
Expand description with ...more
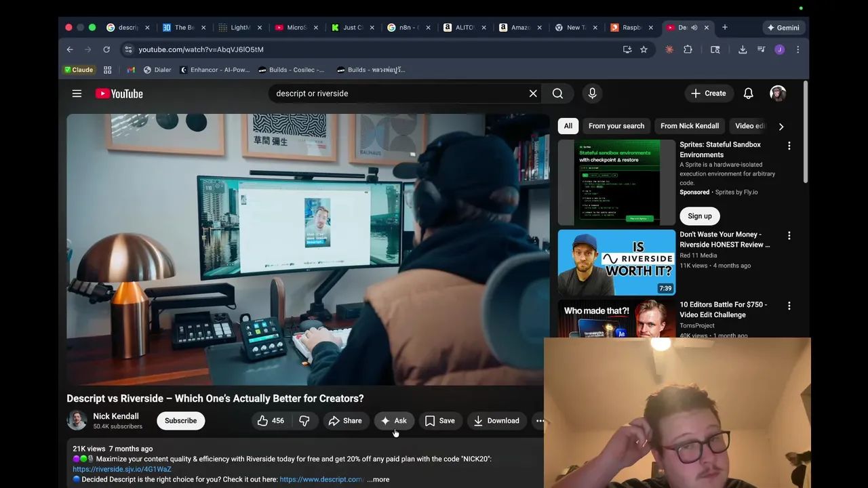pyautogui.click(x=378, y=480)
